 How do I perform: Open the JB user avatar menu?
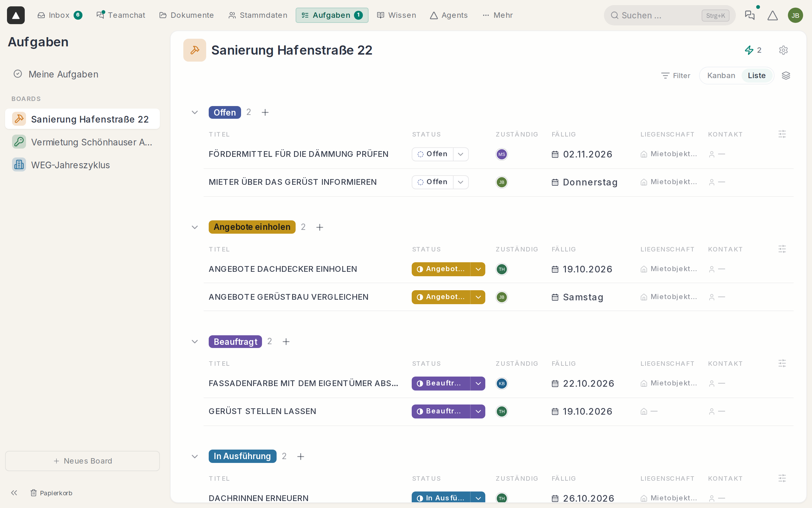[795, 15]
